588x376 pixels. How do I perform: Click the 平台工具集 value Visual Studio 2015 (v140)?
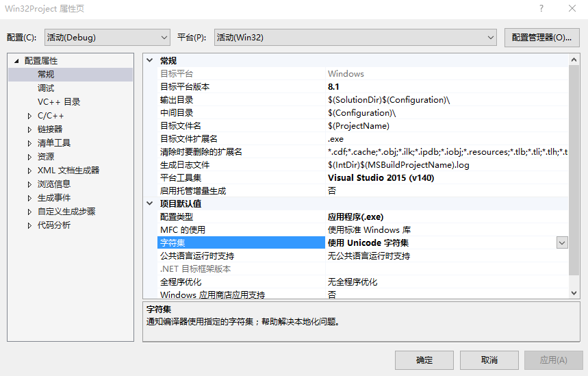[x=381, y=178]
